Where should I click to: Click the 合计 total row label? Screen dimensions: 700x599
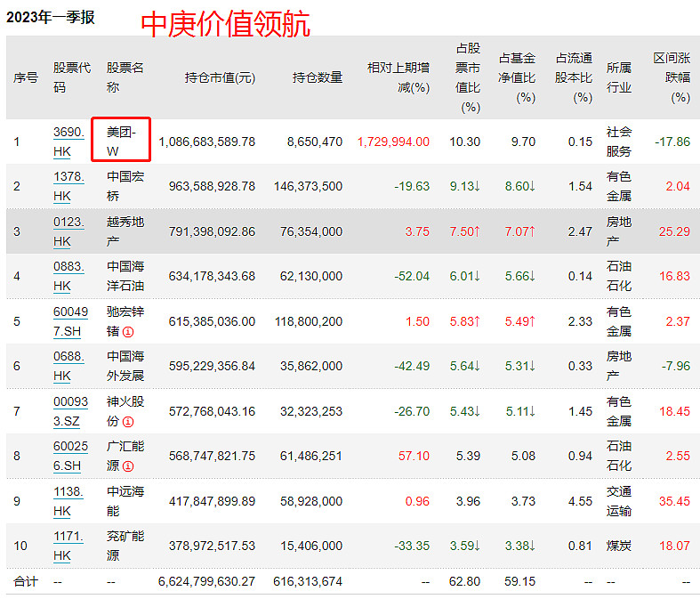26,581
